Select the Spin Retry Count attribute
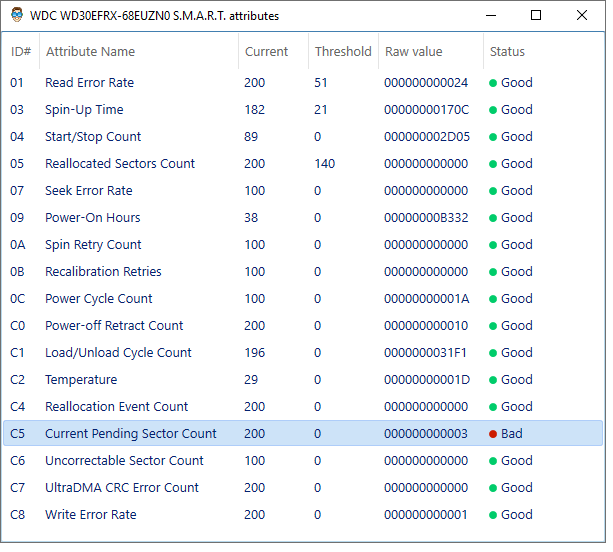613x552 pixels. pos(303,244)
